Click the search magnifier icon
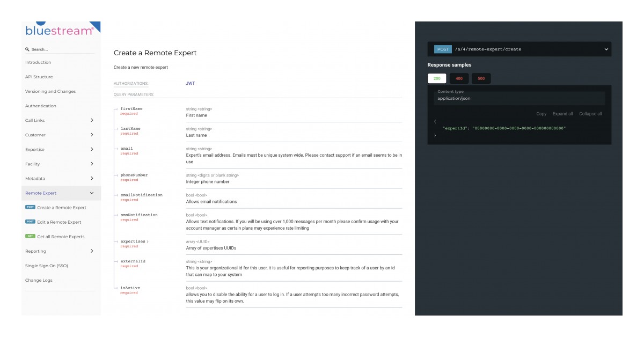Image resolution: width=644 pixels, height=337 pixels. (27, 49)
